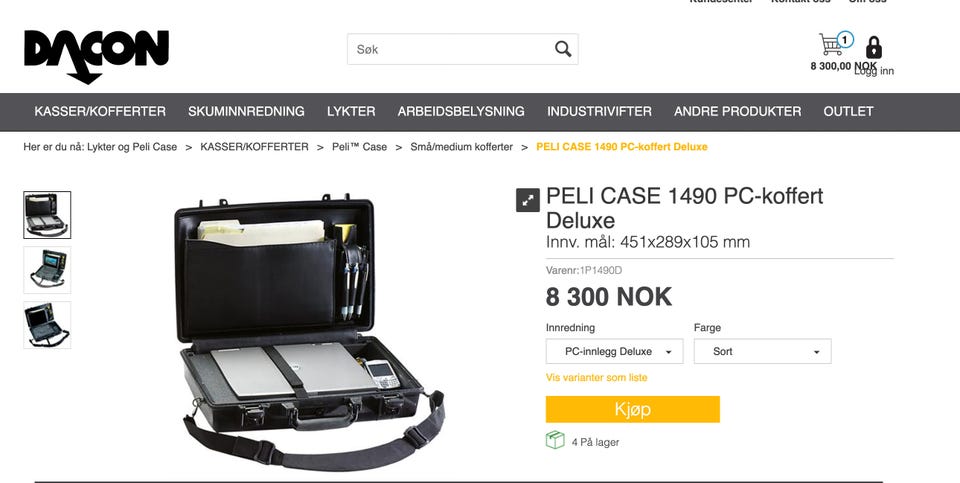Expand product image with fullscreen icon
Screen dimensions: 960x483
(x=528, y=200)
